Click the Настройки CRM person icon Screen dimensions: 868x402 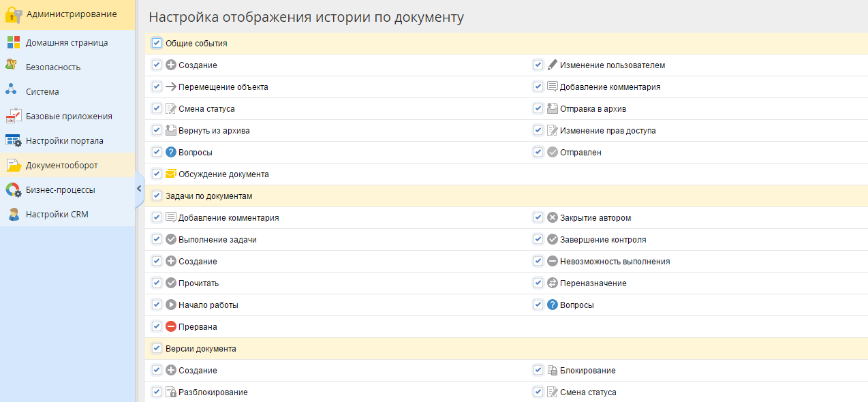click(x=13, y=215)
